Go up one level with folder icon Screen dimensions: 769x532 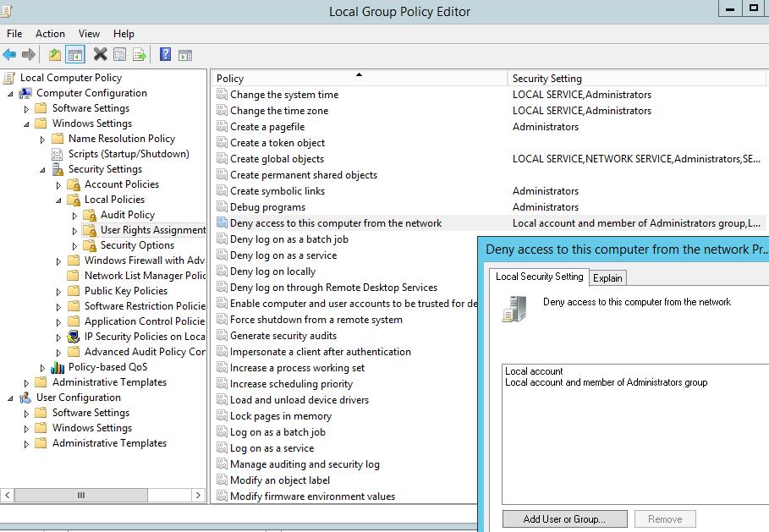click(x=55, y=54)
